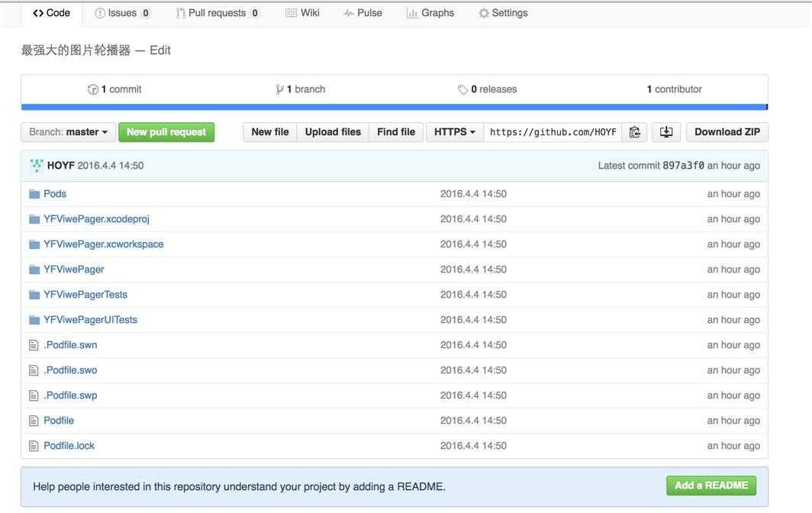Viewport: 812px width, 513px height.
Task: Click the .Podfile.swo file icon
Action: click(34, 370)
